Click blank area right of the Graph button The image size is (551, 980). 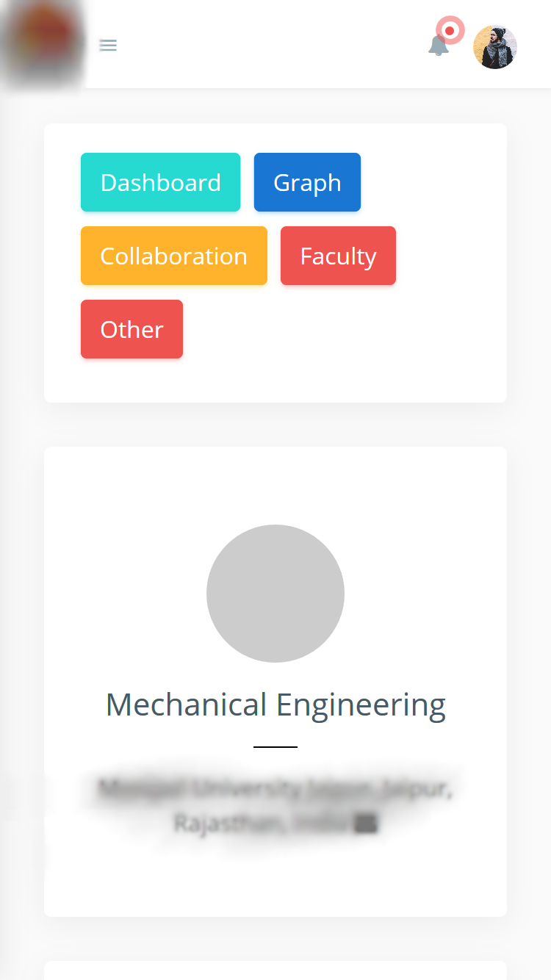[x=426, y=182]
